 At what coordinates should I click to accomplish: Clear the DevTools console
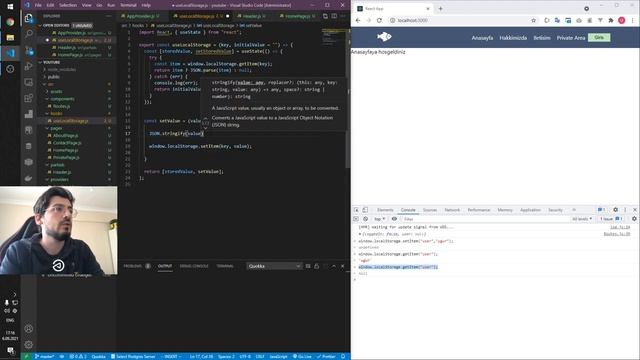pos(365,219)
